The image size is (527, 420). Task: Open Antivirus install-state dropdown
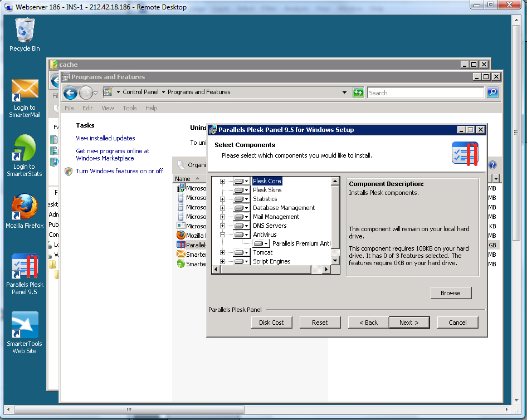pos(241,235)
